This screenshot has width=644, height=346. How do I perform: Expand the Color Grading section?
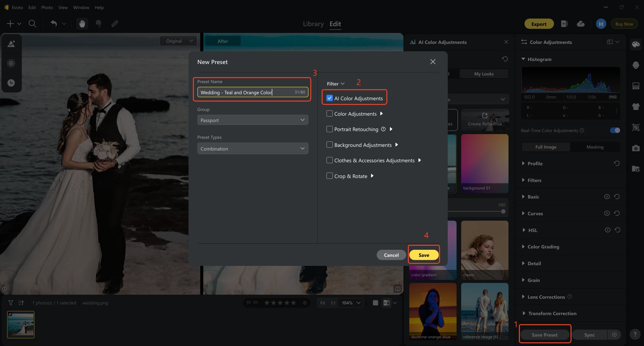(x=543, y=247)
